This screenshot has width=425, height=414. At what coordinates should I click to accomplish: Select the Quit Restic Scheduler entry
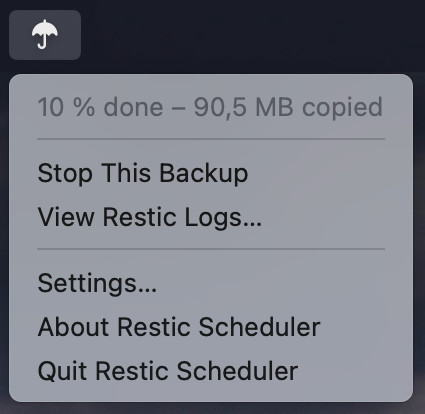(x=211, y=371)
